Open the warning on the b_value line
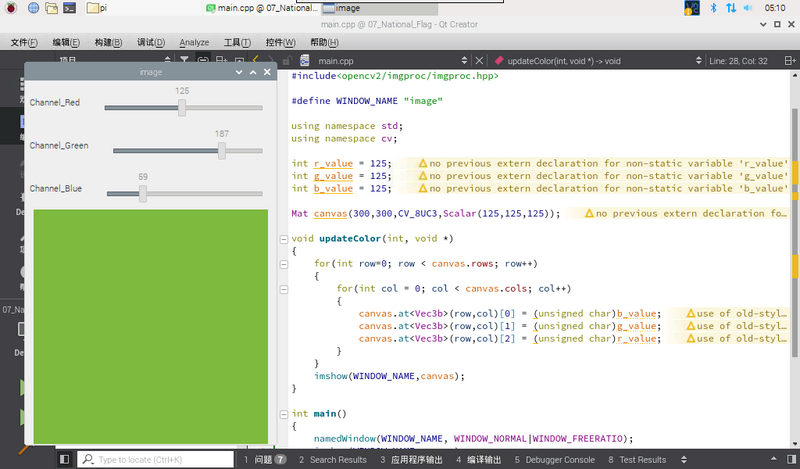This screenshot has width=800, height=469. [x=593, y=188]
